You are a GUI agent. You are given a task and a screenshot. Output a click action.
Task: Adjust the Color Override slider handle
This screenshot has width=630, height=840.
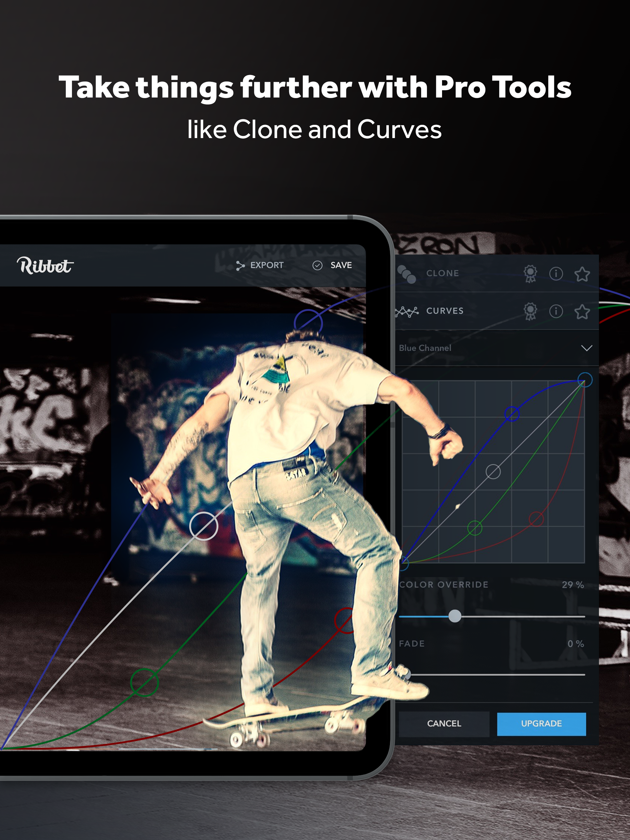(x=454, y=616)
